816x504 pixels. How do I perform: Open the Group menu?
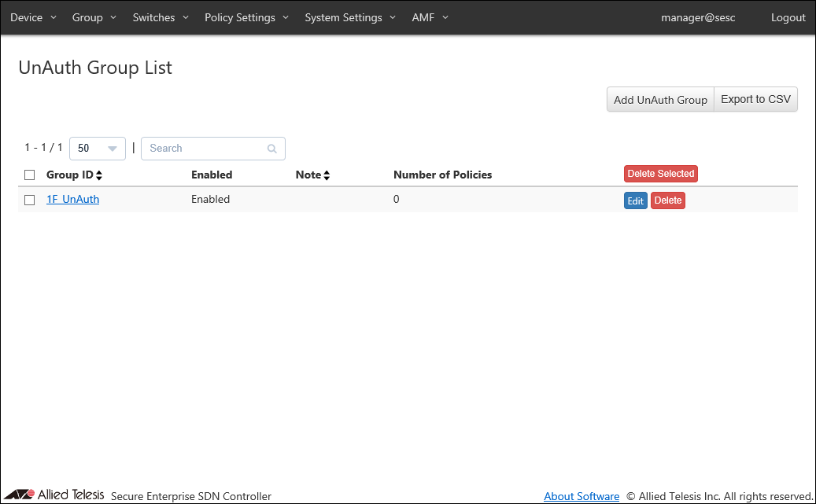point(94,17)
